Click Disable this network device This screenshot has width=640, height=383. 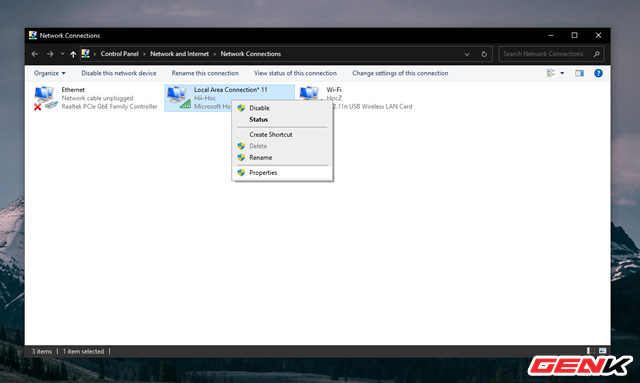pos(119,73)
